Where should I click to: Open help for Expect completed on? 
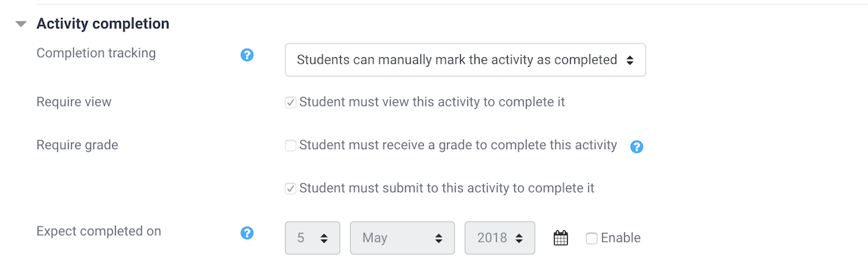[x=247, y=233]
